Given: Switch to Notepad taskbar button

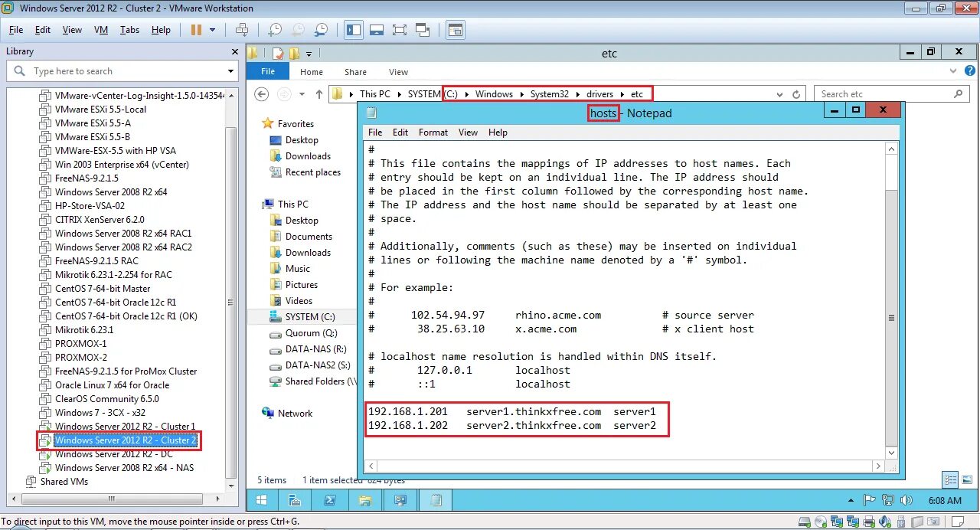Looking at the screenshot, I should (x=436, y=501).
